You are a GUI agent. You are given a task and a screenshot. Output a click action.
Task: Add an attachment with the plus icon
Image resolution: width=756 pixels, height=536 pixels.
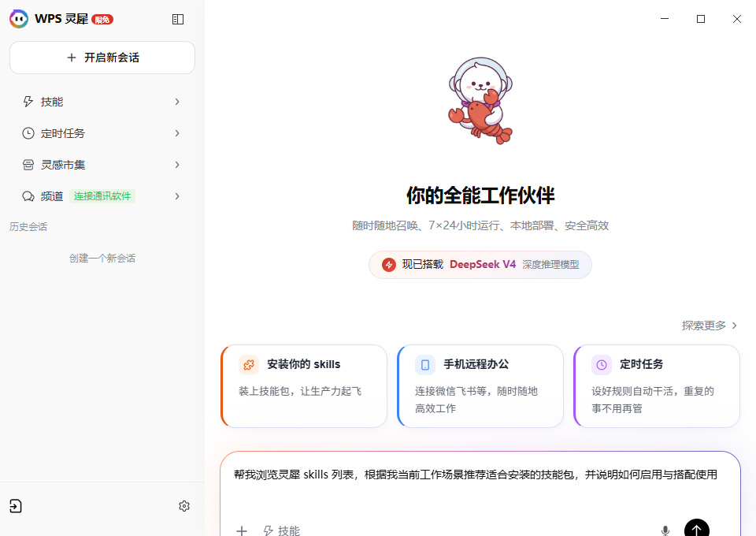coord(242,530)
